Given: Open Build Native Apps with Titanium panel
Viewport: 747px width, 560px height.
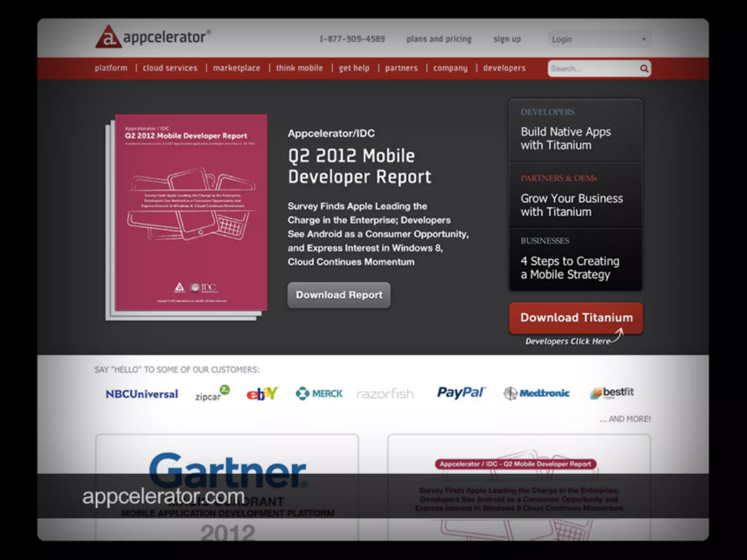Looking at the screenshot, I should coord(576,131).
